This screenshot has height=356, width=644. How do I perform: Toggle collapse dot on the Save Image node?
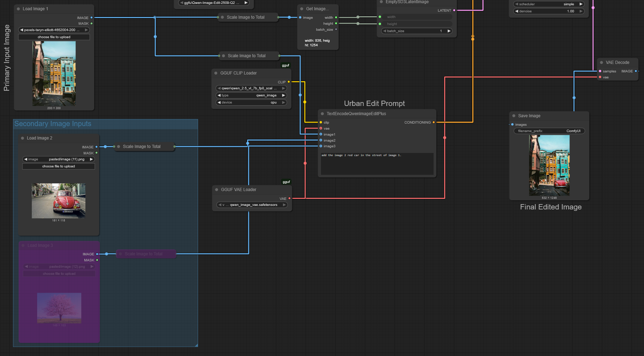(514, 116)
